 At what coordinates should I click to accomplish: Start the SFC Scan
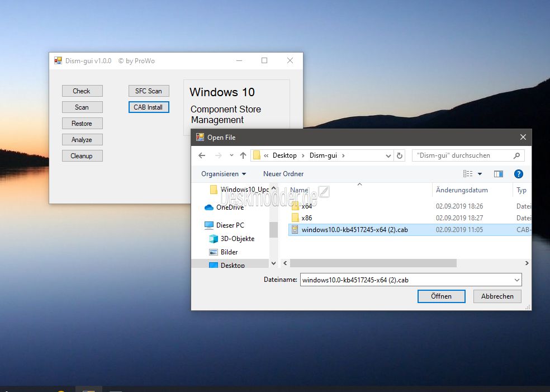coord(149,91)
